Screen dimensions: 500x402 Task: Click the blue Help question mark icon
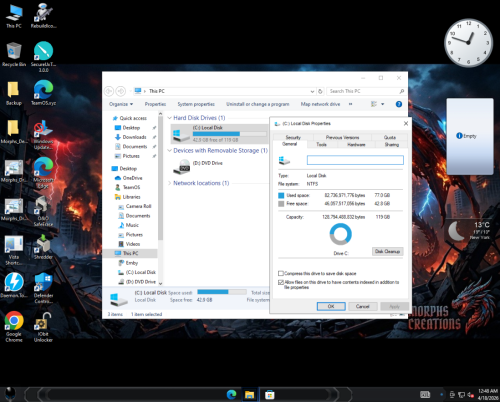pos(399,104)
